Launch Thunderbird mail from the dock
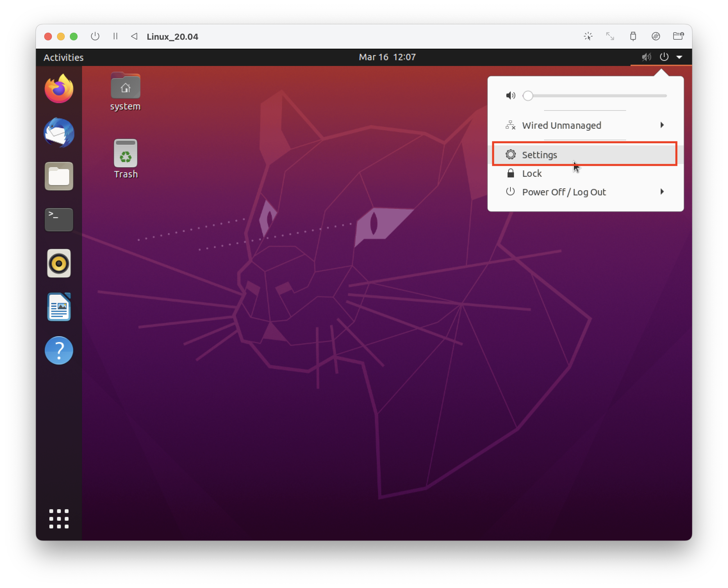The image size is (728, 588). (x=59, y=133)
